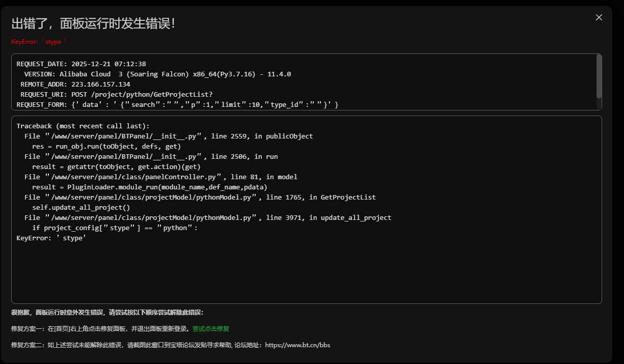The width and height of the screenshot is (624, 364).
Task: Click the 'self.update_all_project()' code line
Action: tap(81, 207)
